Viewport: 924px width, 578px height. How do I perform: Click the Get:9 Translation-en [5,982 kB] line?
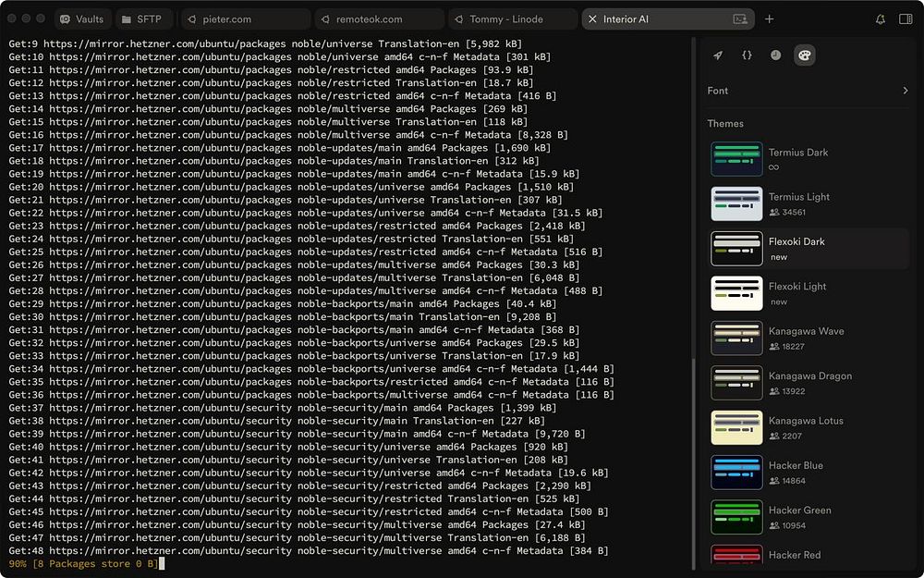(265, 43)
